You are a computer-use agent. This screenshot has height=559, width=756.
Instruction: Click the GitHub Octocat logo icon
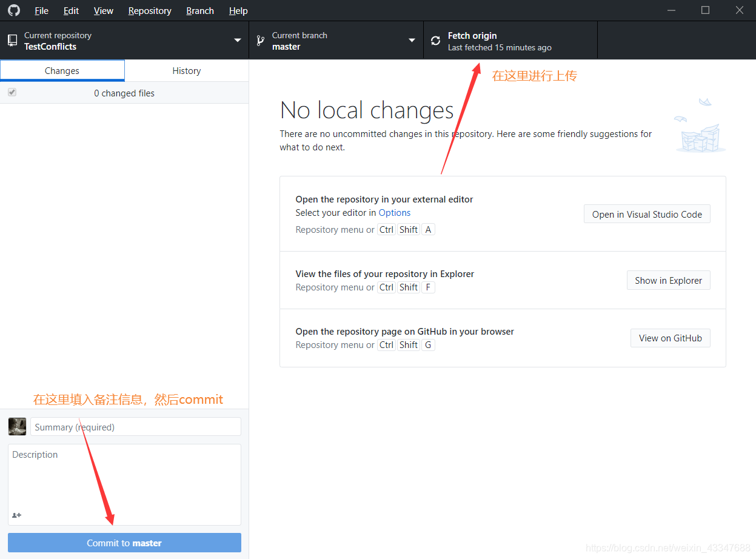pos(13,10)
